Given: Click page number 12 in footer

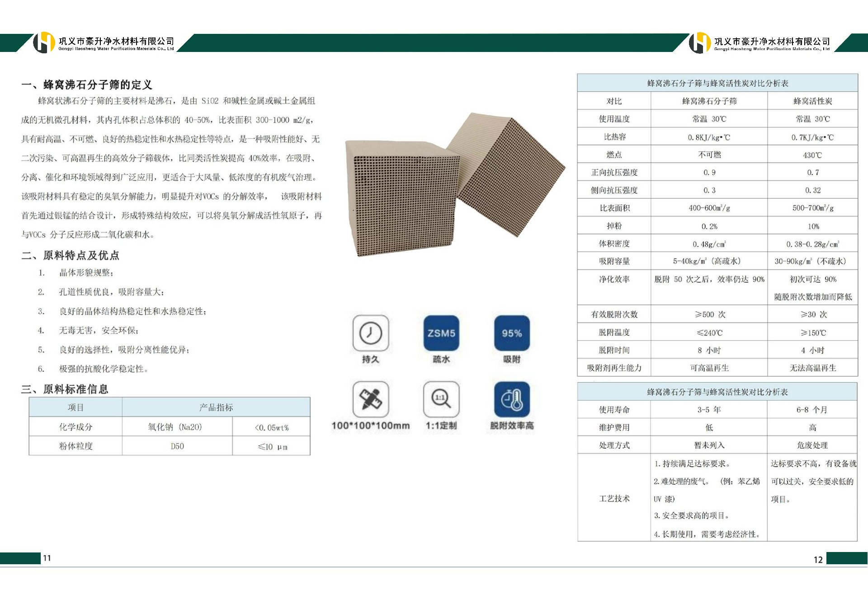Looking at the screenshot, I should (818, 560).
